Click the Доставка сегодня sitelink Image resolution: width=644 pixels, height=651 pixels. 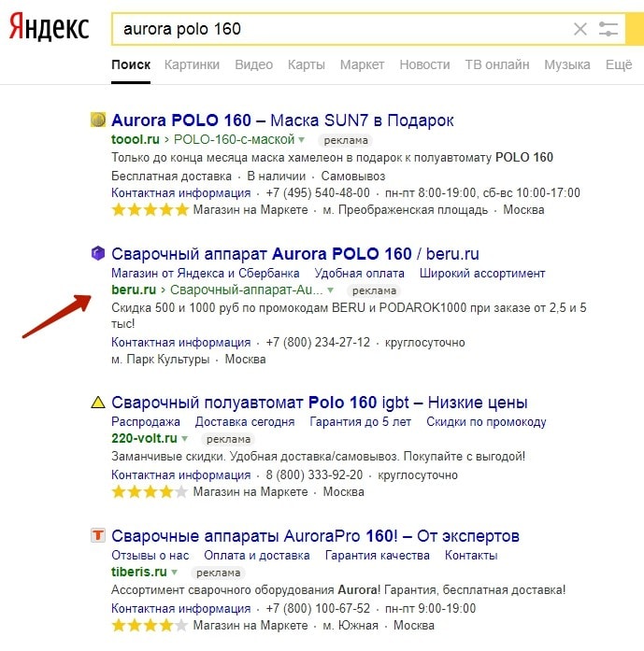tap(245, 422)
